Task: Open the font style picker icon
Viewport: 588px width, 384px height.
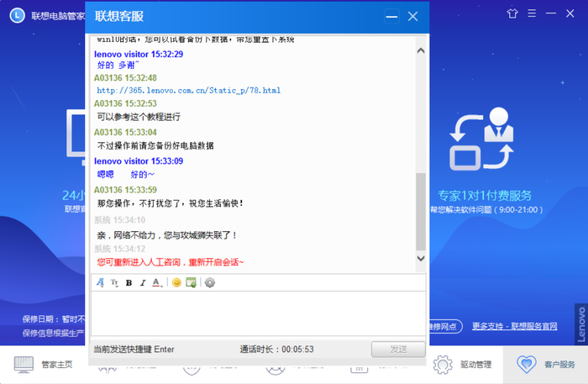Action: pyautogui.click(x=101, y=282)
